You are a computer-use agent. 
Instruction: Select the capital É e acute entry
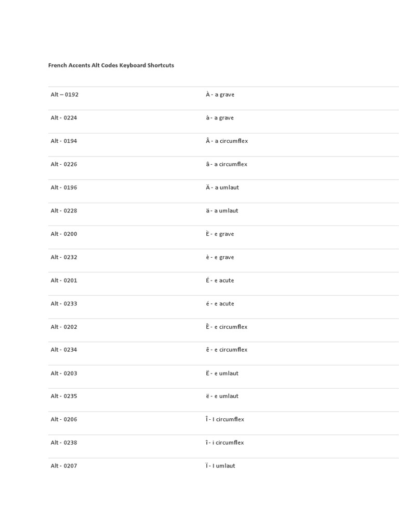pos(220,281)
